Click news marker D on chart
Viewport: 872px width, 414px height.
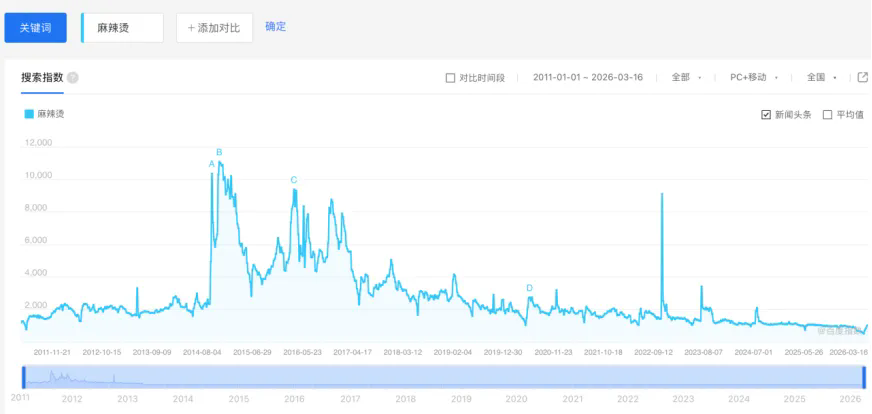tap(529, 288)
